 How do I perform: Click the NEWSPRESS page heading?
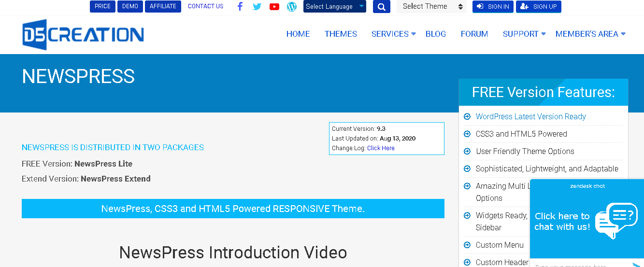[x=78, y=76]
